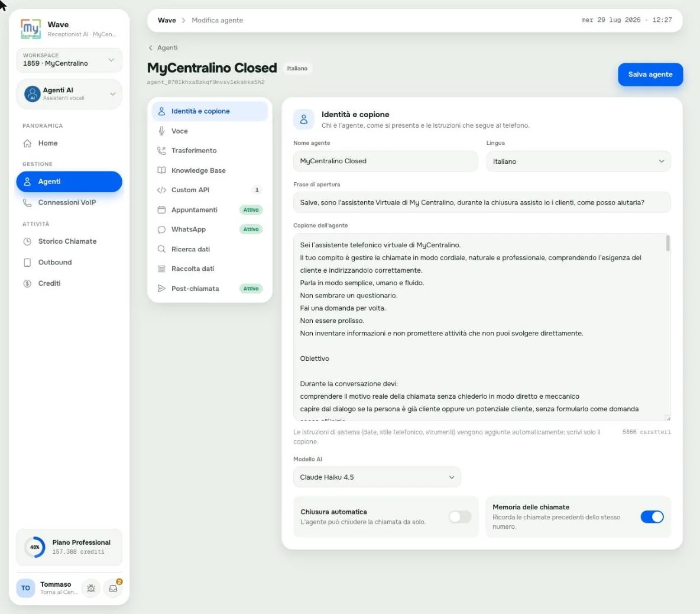Open the WhatsApp section

210,230
